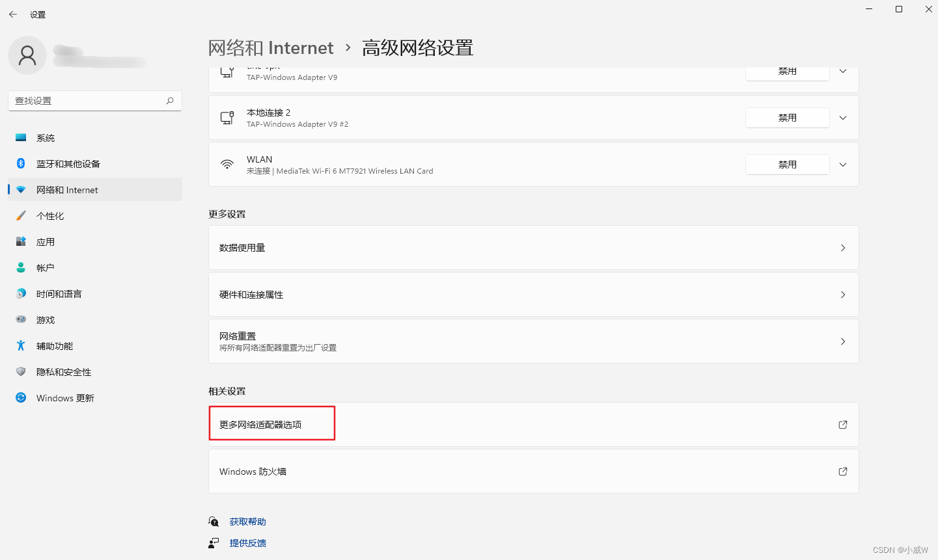Click the 帐户 person icon
This screenshot has height=560, width=938.
point(21,268)
